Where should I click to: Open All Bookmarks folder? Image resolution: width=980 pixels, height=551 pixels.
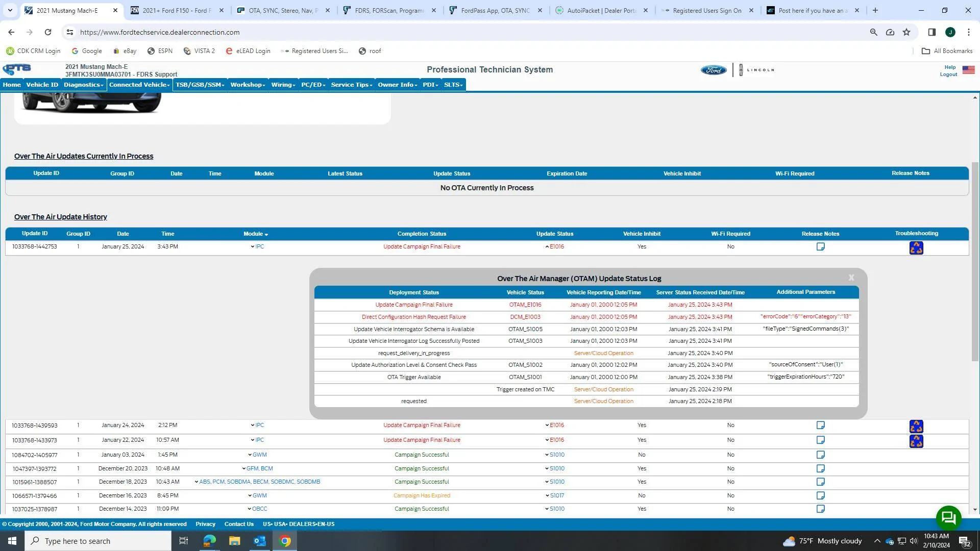pyautogui.click(x=947, y=51)
